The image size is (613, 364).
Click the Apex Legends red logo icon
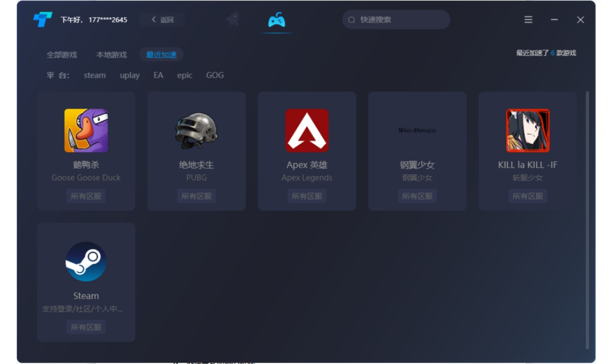tap(307, 130)
